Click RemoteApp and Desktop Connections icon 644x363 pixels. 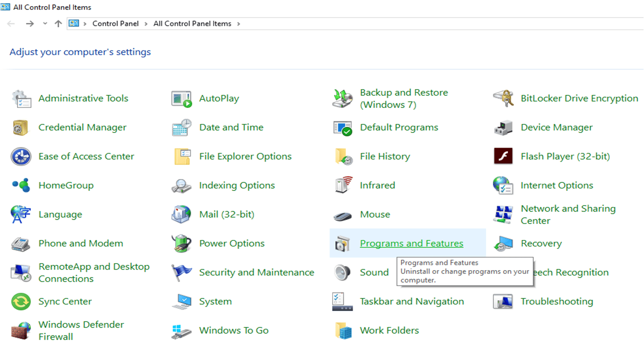[x=21, y=272]
